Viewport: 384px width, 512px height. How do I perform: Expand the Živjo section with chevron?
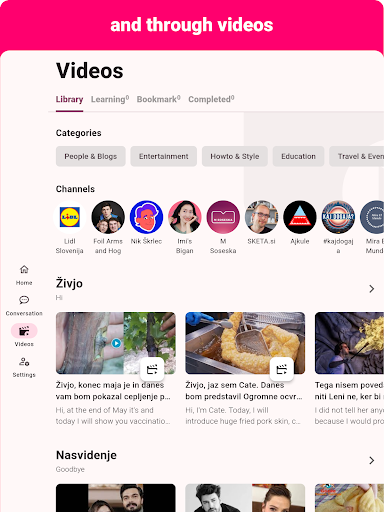point(372,289)
